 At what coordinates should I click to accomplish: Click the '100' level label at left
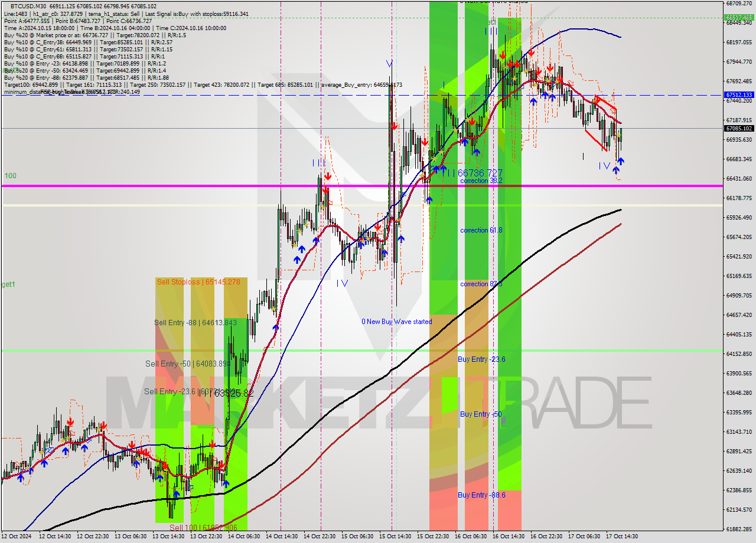tap(10, 176)
